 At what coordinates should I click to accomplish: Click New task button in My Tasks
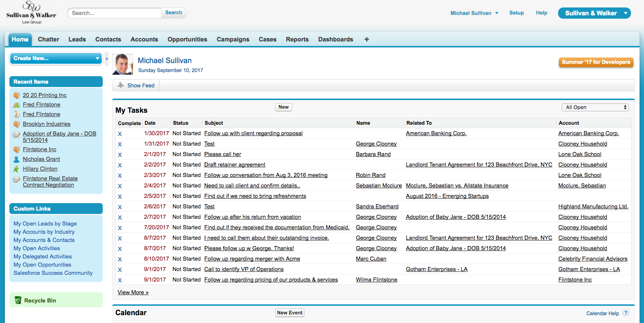pyautogui.click(x=284, y=107)
